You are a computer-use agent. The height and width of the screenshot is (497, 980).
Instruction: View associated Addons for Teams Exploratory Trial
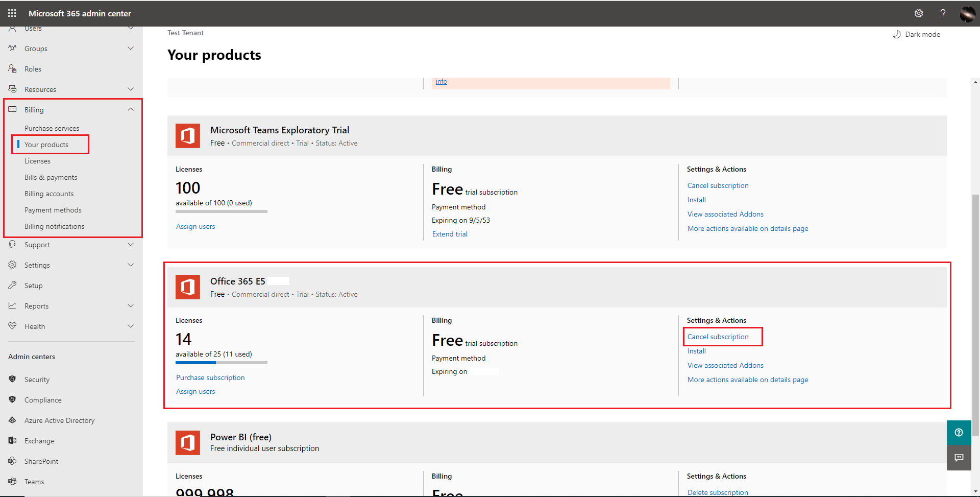(x=725, y=214)
